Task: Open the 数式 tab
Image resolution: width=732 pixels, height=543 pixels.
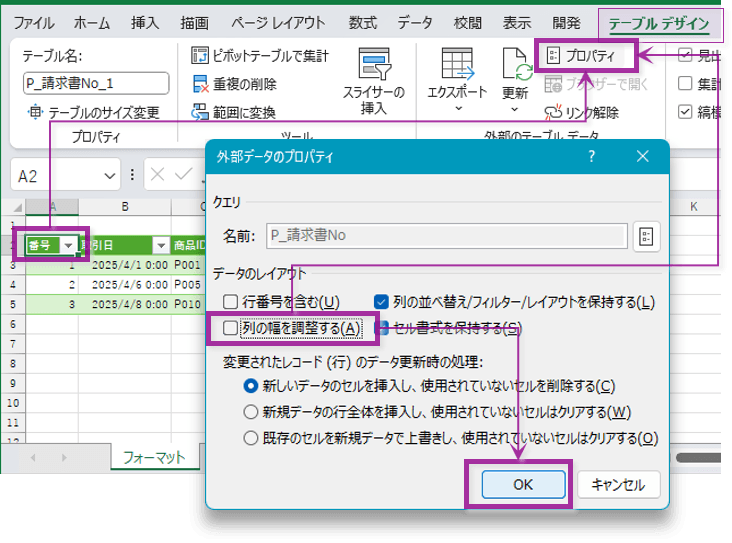Action: pos(363,23)
